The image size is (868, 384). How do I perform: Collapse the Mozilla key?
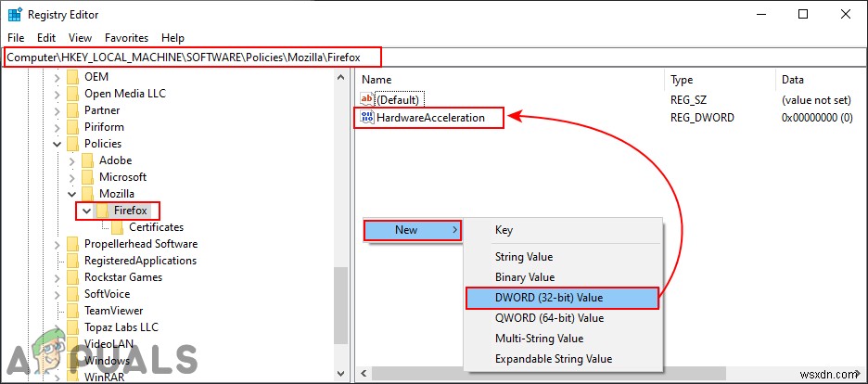(72, 194)
